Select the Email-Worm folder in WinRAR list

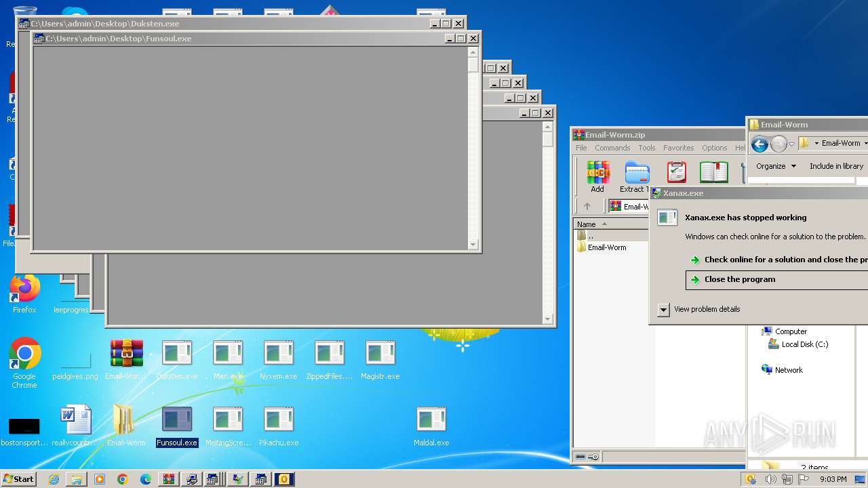tap(601, 247)
